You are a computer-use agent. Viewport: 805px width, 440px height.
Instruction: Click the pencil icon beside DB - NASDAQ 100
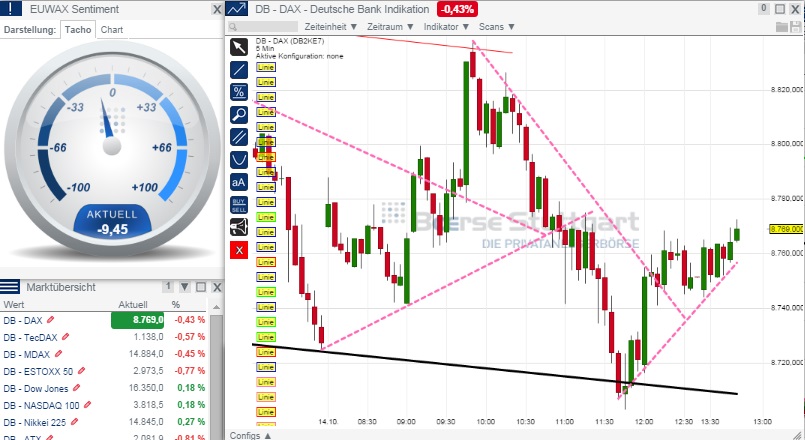pos(88,405)
